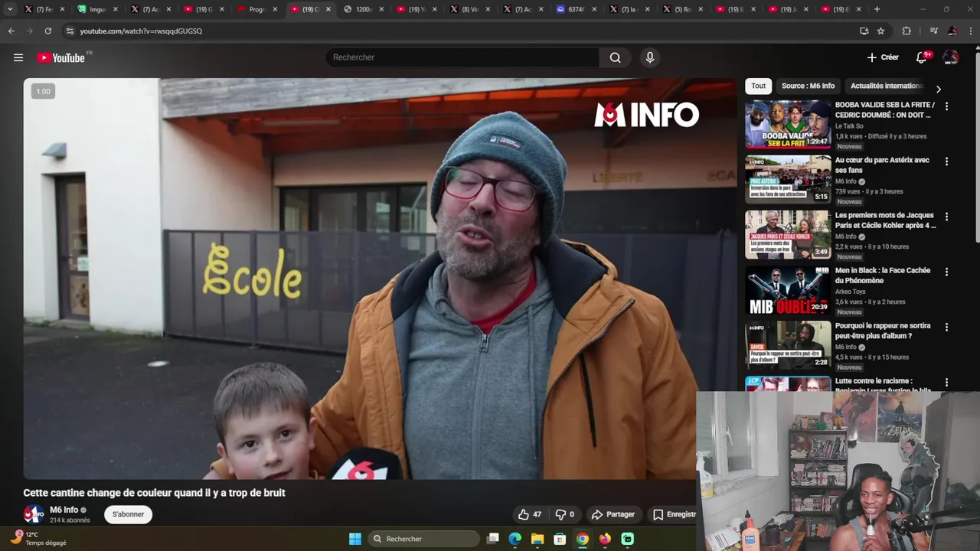This screenshot has width=980, height=551.
Task: Open the YouTube notifications bell
Action: (x=922, y=57)
